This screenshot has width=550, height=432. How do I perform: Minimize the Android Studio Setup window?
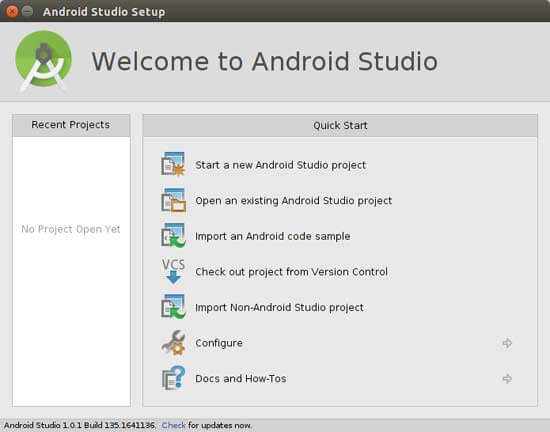click(27, 12)
